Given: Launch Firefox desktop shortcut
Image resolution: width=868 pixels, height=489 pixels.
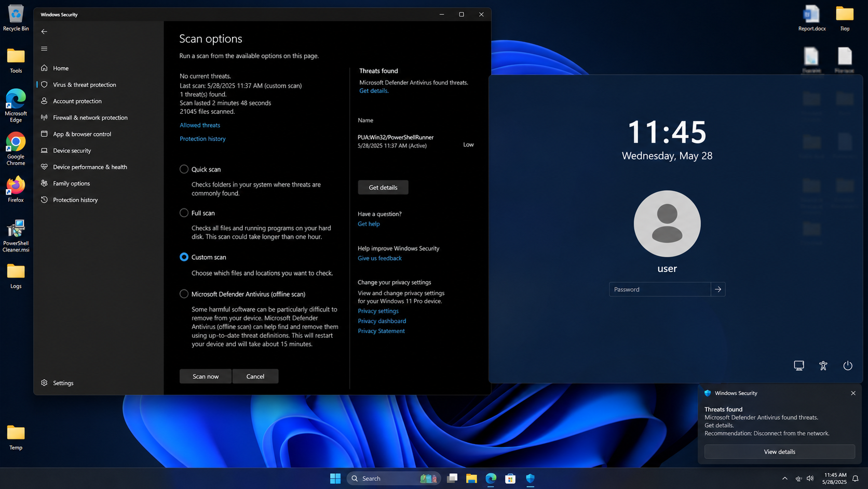Looking at the screenshot, I should pos(16,190).
